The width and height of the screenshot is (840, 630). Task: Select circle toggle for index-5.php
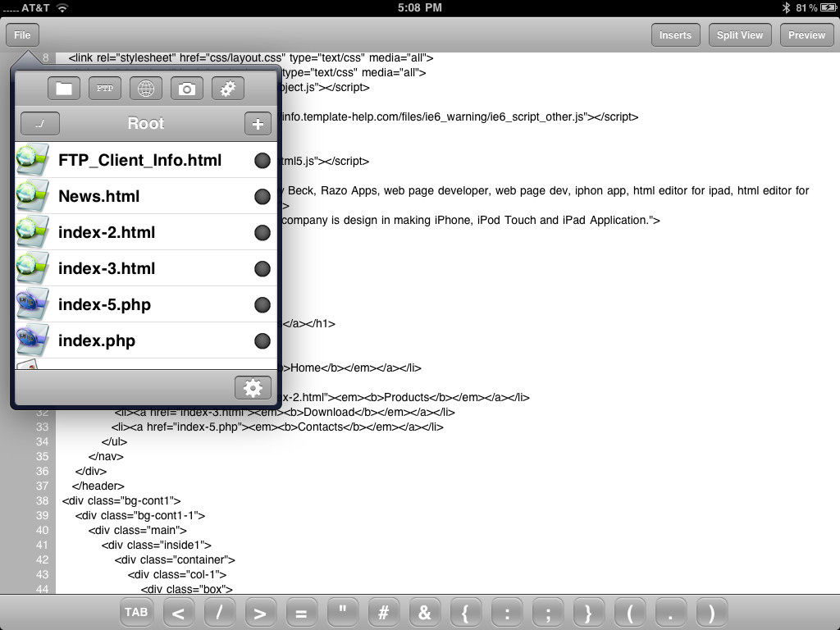click(262, 305)
